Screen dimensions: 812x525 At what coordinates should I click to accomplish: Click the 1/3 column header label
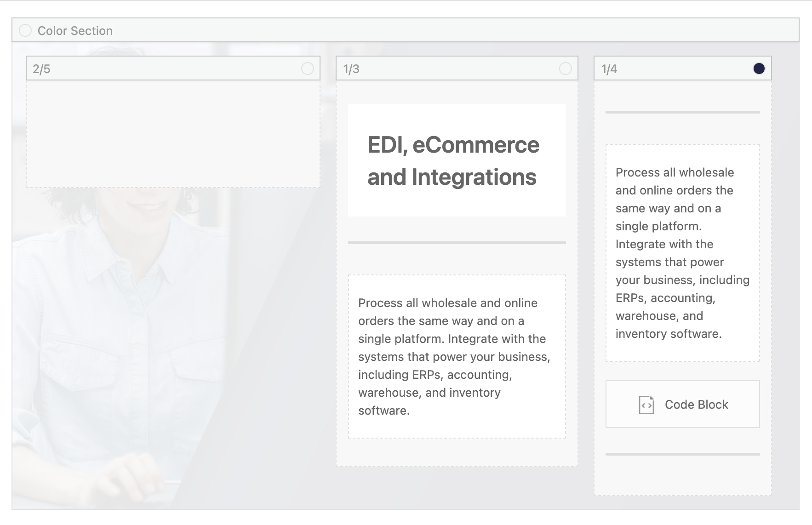pyautogui.click(x=351, y=69)
